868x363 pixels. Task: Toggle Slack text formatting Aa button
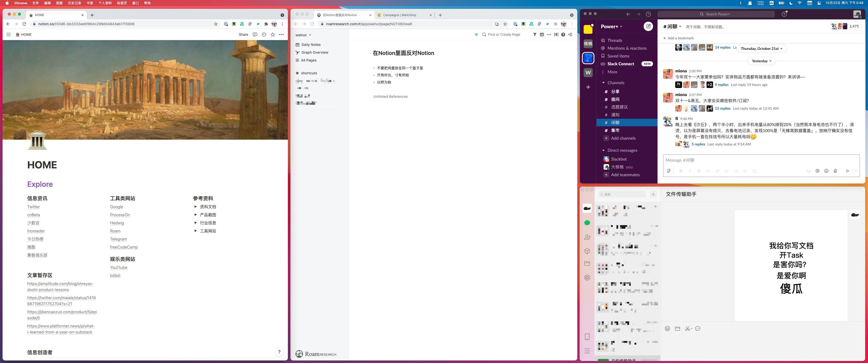coord(808,171)
